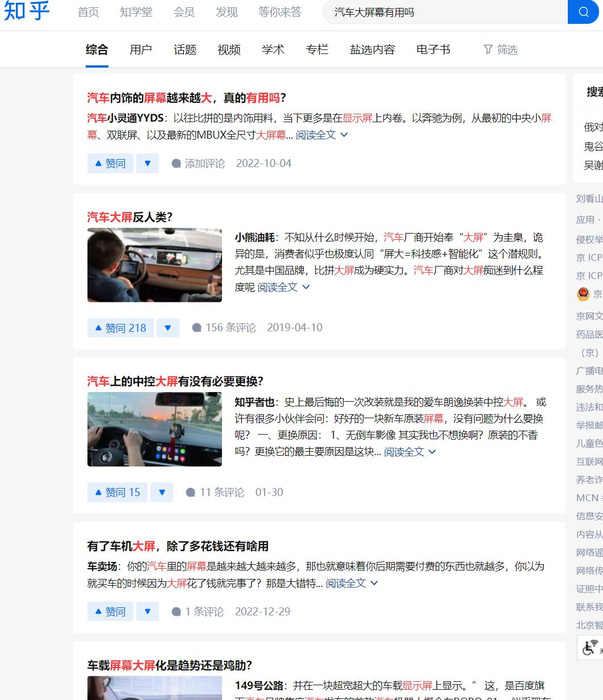The width and height of the screenshot is (603, 700).
Task: Click author name 车卖场
Action: 102,566
